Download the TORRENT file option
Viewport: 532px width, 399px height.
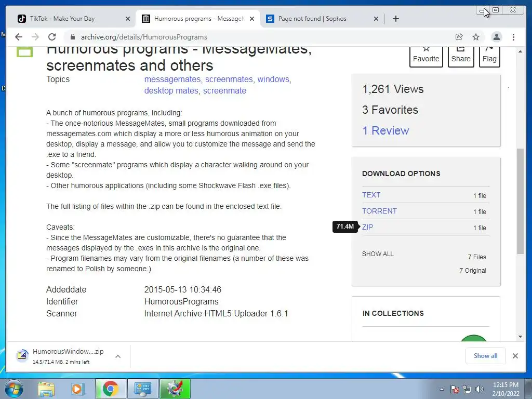coord(379,211)
